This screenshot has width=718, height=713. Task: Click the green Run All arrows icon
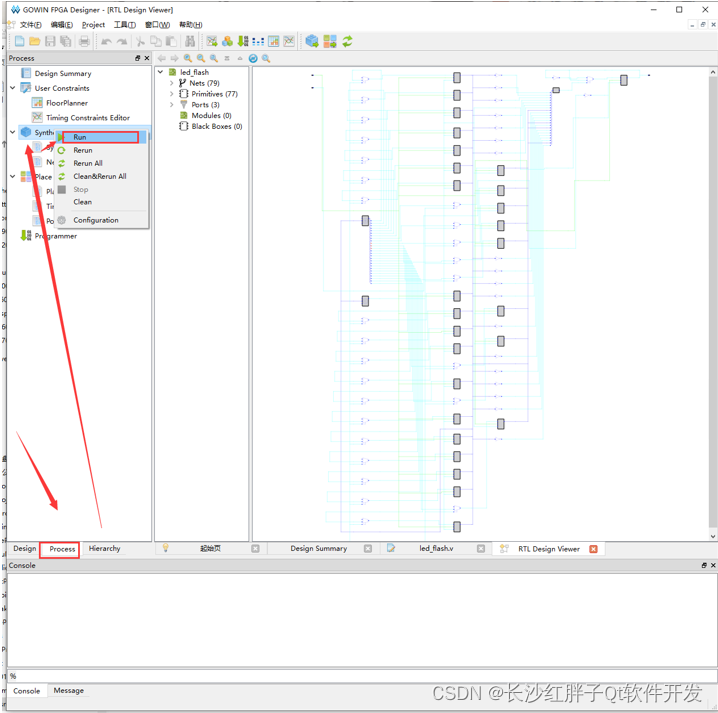tap(347, 41)
